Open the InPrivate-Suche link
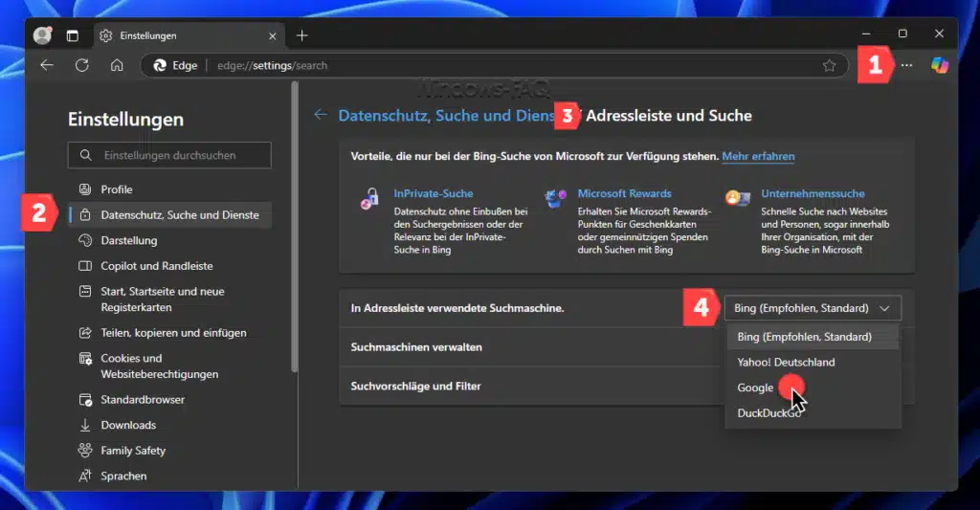The width and height of the screenshot is (980, 510). point(434,193)
